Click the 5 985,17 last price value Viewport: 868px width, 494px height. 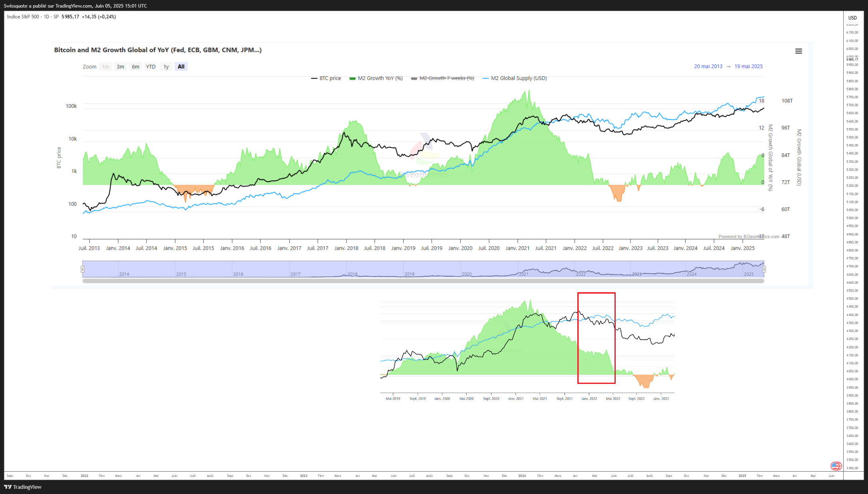[70, 17]
